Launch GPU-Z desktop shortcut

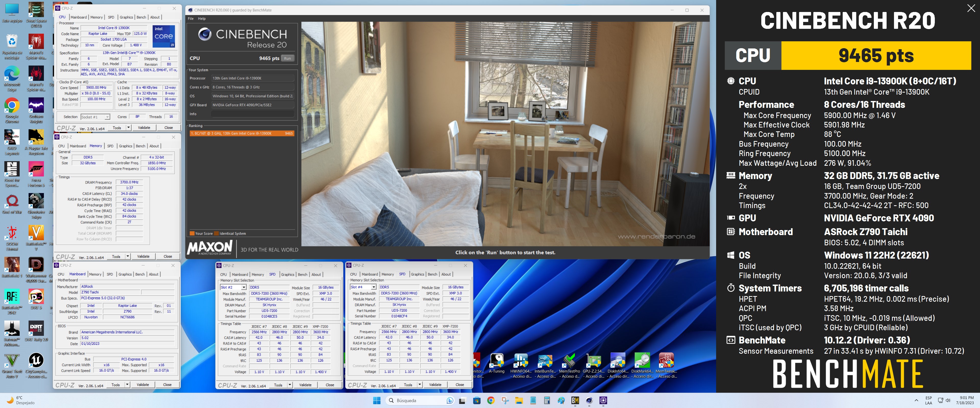click(x=593, y=366)
